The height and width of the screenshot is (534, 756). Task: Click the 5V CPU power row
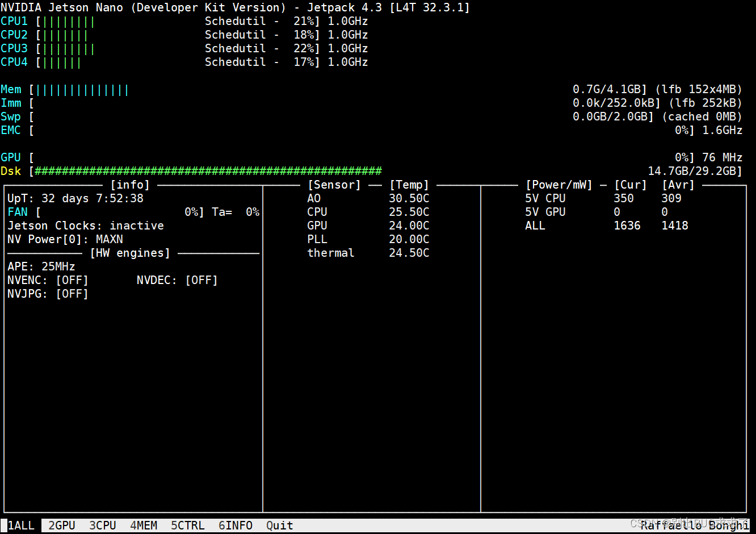603,198
